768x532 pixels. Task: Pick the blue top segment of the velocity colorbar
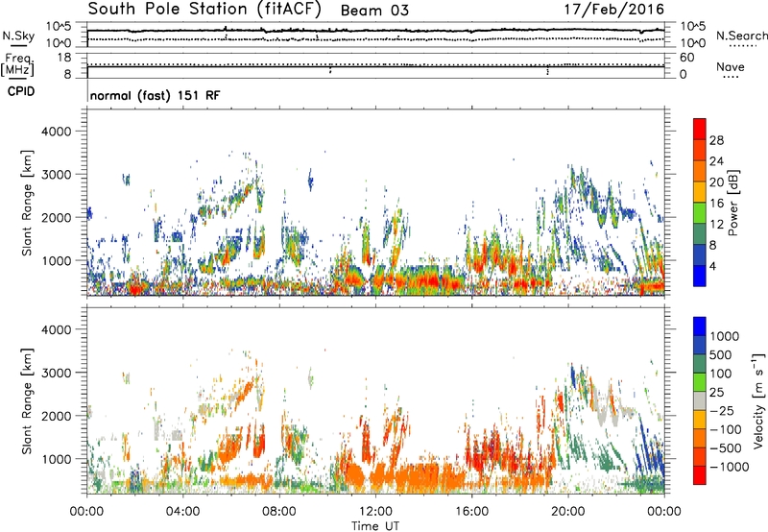coord(700,326)
